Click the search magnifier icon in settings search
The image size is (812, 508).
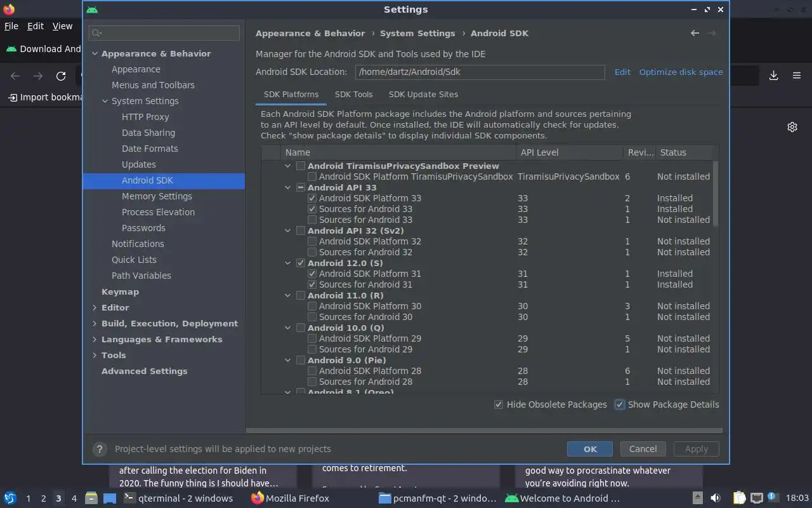point(97,32)
